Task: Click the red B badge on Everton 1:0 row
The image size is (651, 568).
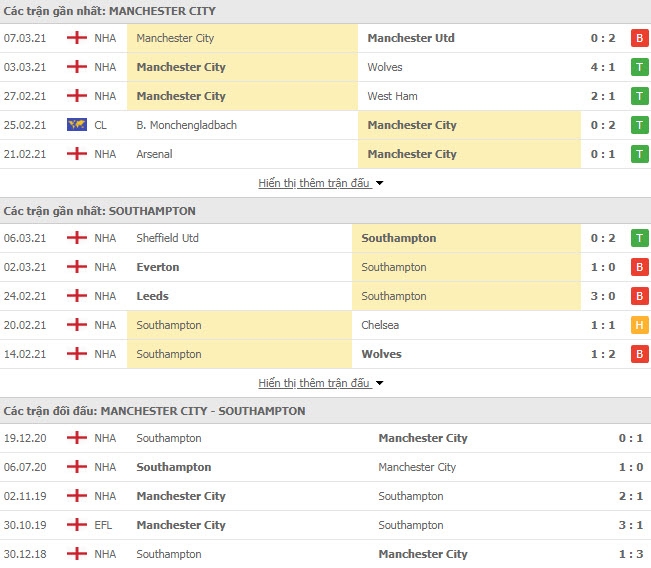Action: pos(639,267)
